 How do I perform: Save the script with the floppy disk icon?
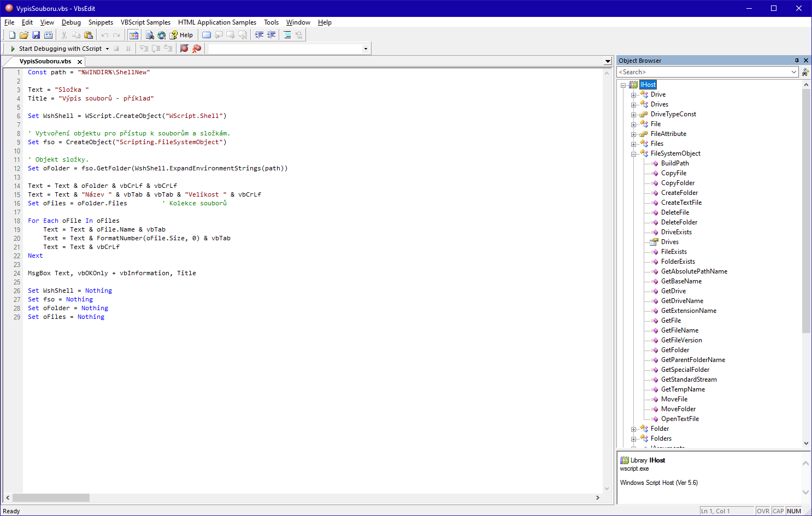click(36, 35)
